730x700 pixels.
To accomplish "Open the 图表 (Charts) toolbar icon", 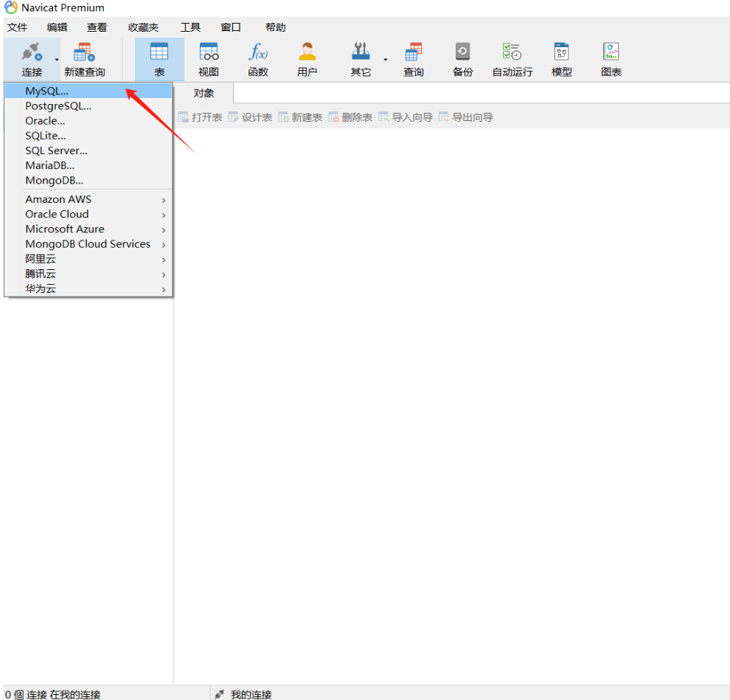I will pyautogui.click(x=611, y=59).
